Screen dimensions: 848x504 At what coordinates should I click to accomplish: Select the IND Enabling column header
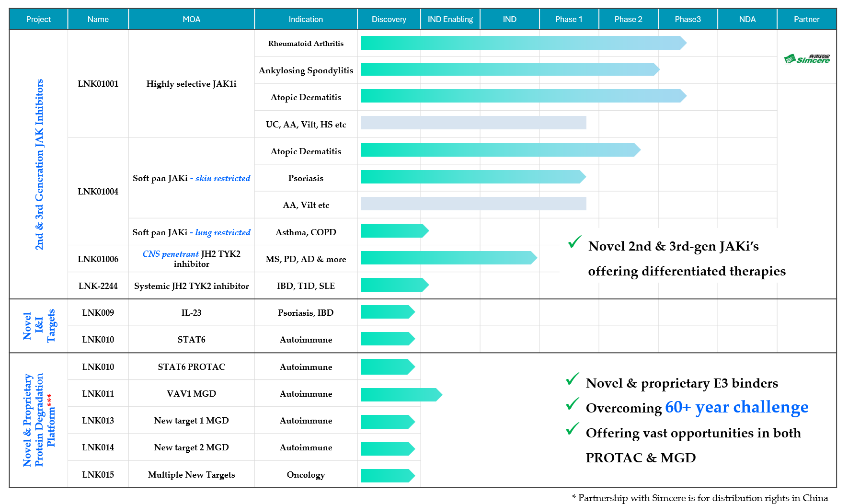coord(450,20)
